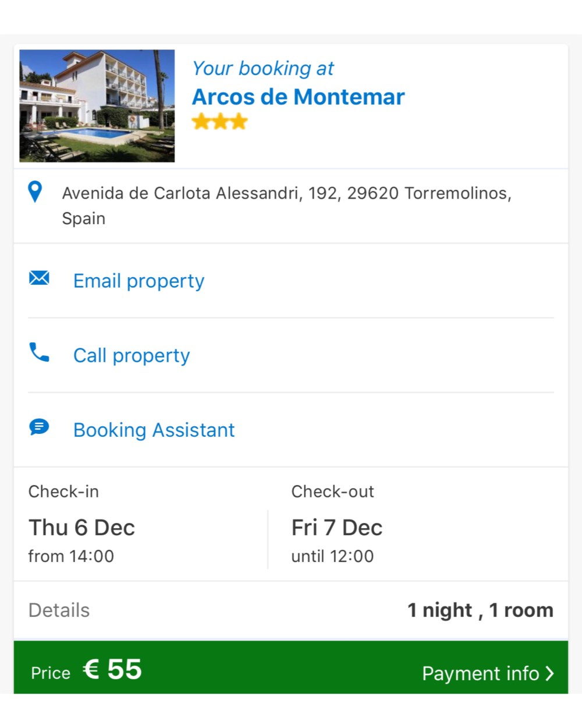Click the 'Your booking at' heading
Image resolution: width=582 pixels, height=728 pixels.
[263, 68]
